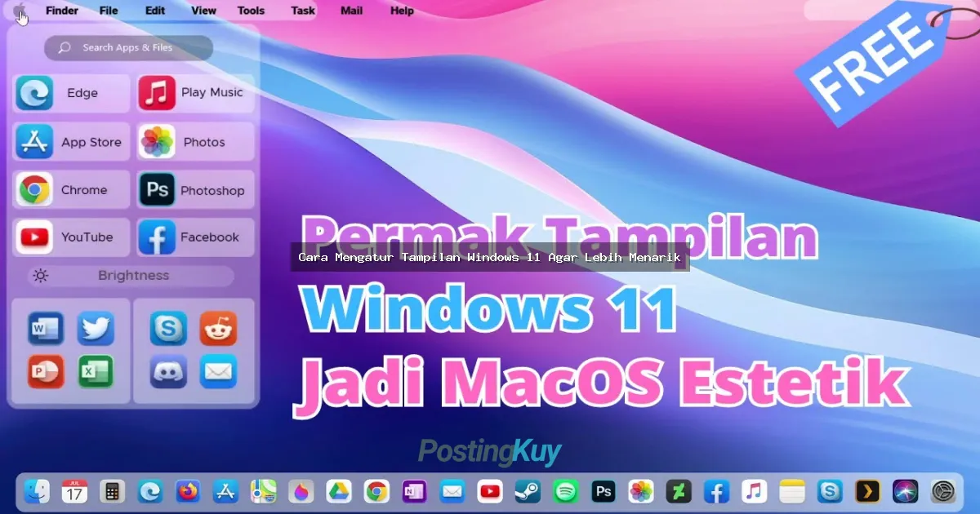The image size is (980, 514).
Task: Open Steam from the dock
Action: [x=528, y=491]
